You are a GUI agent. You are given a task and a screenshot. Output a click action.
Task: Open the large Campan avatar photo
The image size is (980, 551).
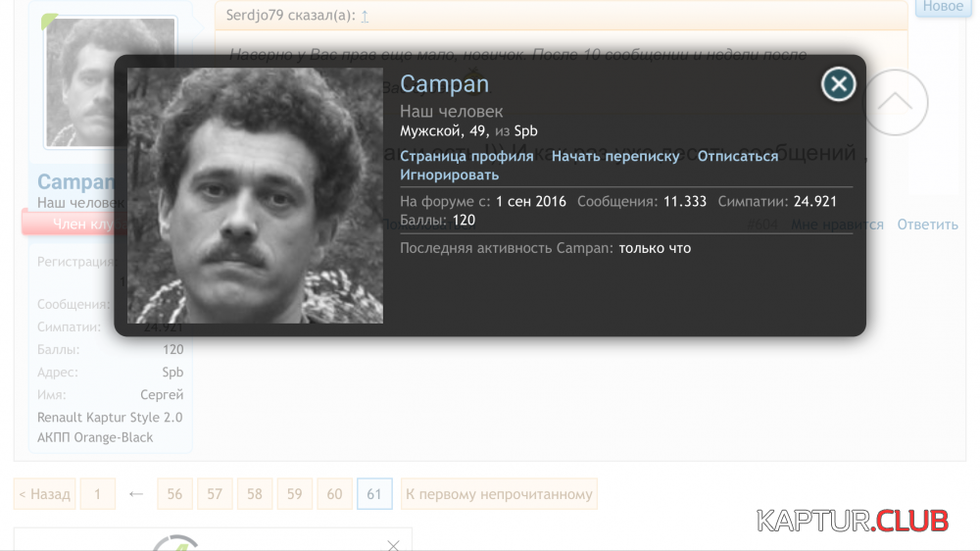(255, 195)
